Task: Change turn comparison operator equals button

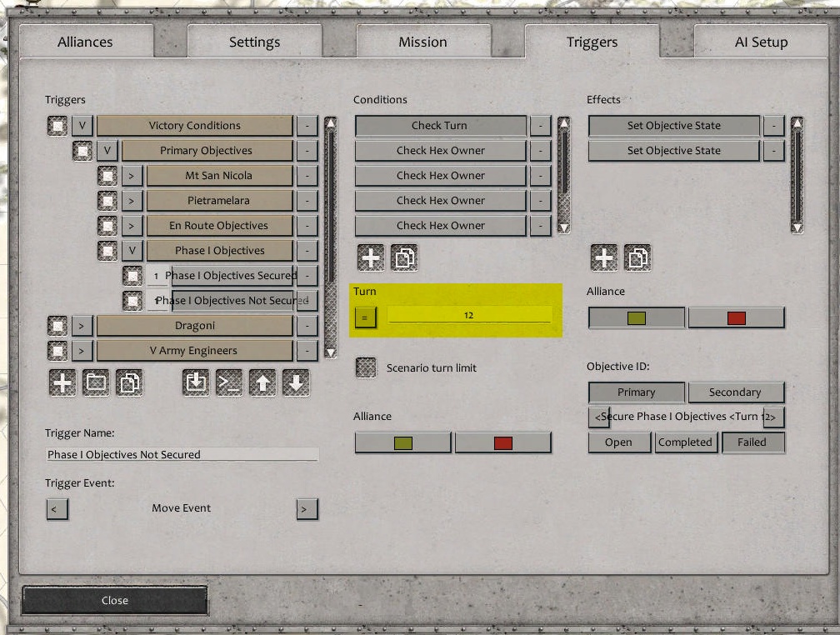Action: tap(365, 317)
